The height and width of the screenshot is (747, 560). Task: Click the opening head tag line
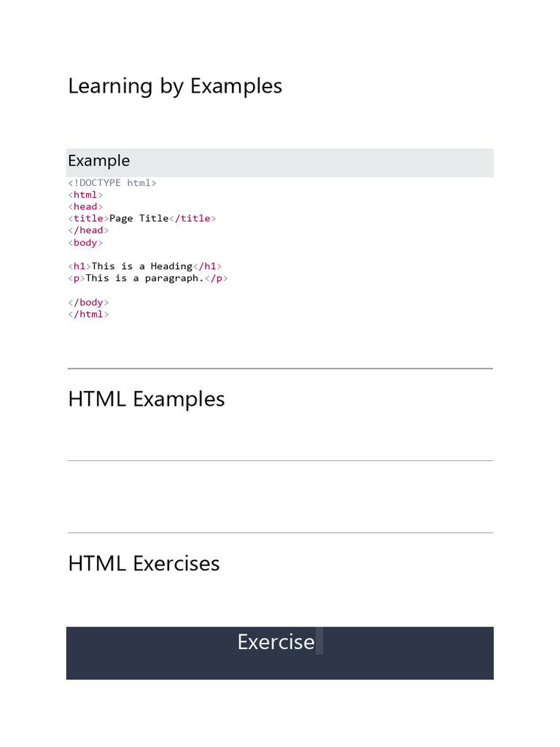tap(85, 206)
